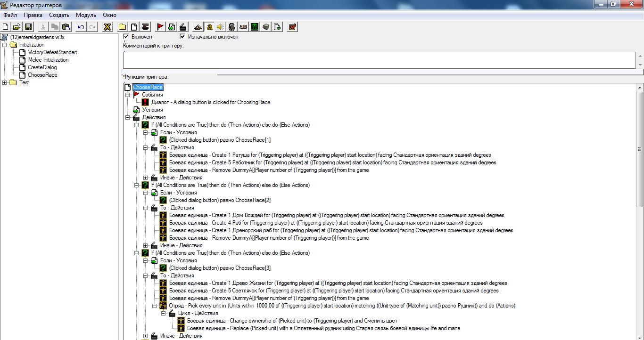This screenshot has width=644, height=340.
Task: Select the Create 5 Работник action
Action: tap(332, 162)
